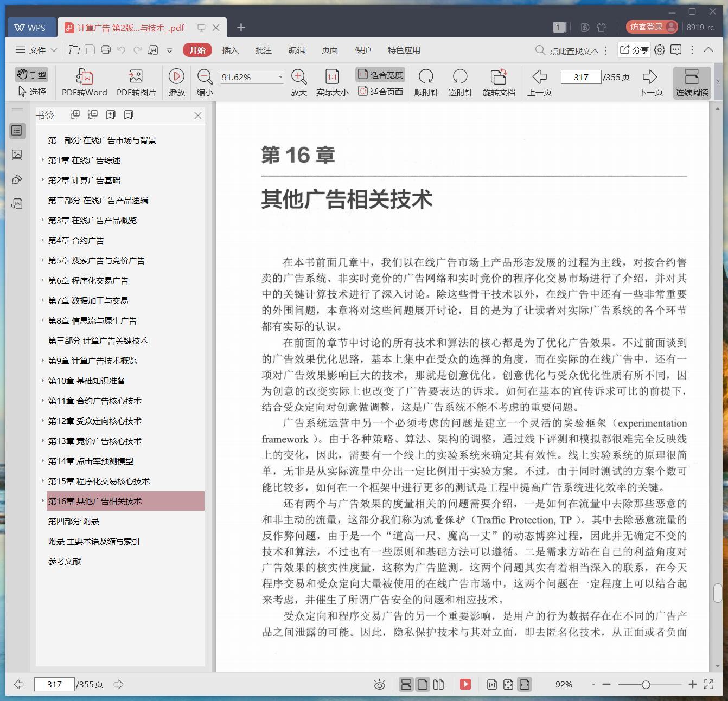Select two-page view in status bar
728x701 pixels.
pyautogui.click(x=438, y=684)
